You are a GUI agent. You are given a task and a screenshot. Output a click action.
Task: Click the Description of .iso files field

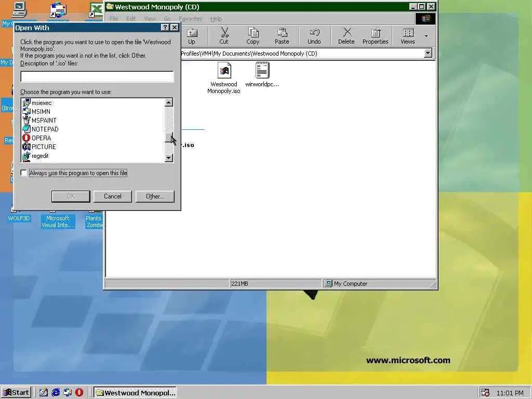click(x=97, y=77)
